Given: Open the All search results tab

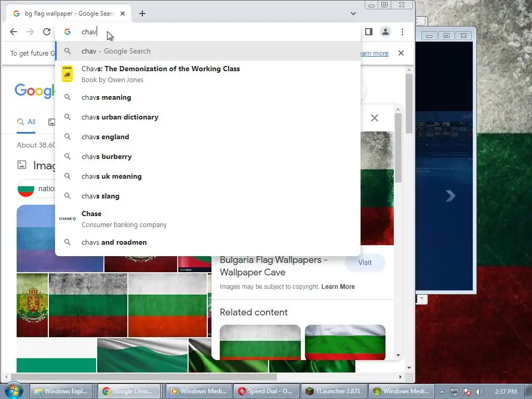Looking at the screenshot, I should point(26,122).
